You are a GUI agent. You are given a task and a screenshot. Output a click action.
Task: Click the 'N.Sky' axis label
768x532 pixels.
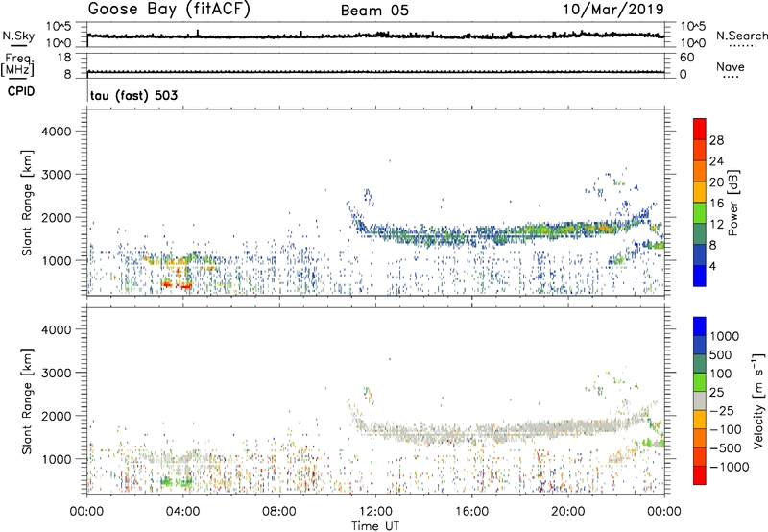(18, 36)
